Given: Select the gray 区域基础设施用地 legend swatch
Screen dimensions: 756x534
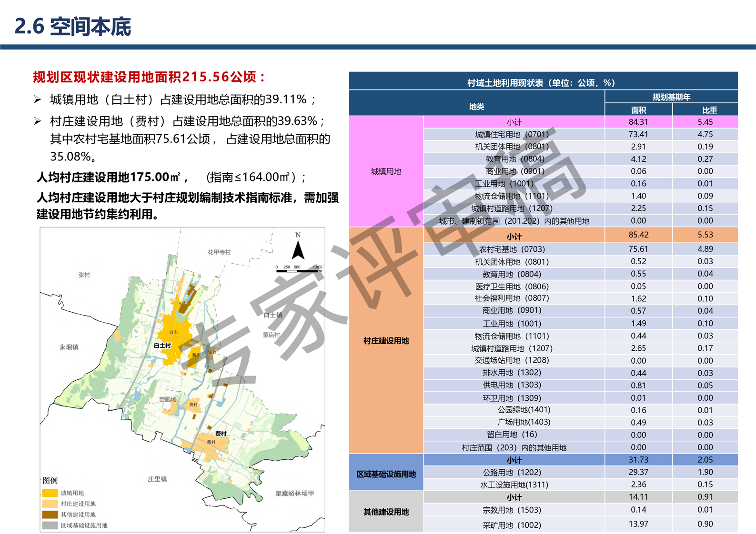Looking at the screenshot, I should [50, 525].
